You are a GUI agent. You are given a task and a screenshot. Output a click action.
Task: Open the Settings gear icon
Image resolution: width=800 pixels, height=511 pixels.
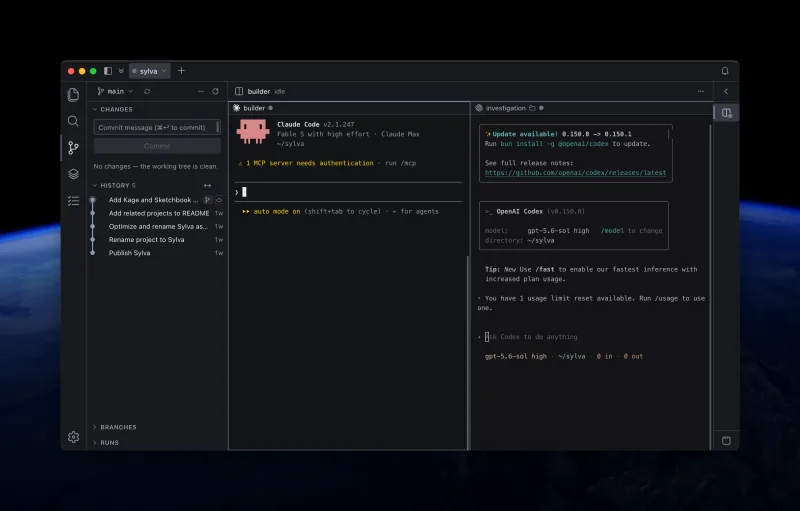click(73, 437)
